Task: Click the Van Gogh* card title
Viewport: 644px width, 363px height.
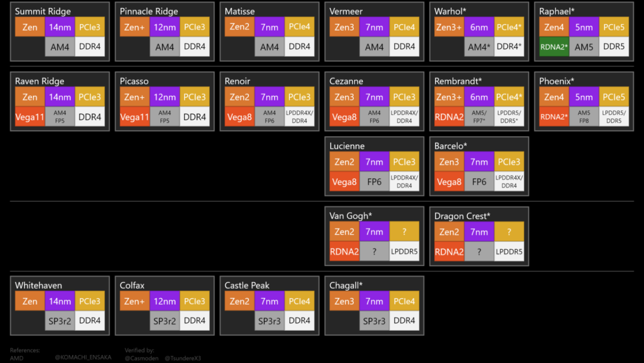Action: coord(351,216)
